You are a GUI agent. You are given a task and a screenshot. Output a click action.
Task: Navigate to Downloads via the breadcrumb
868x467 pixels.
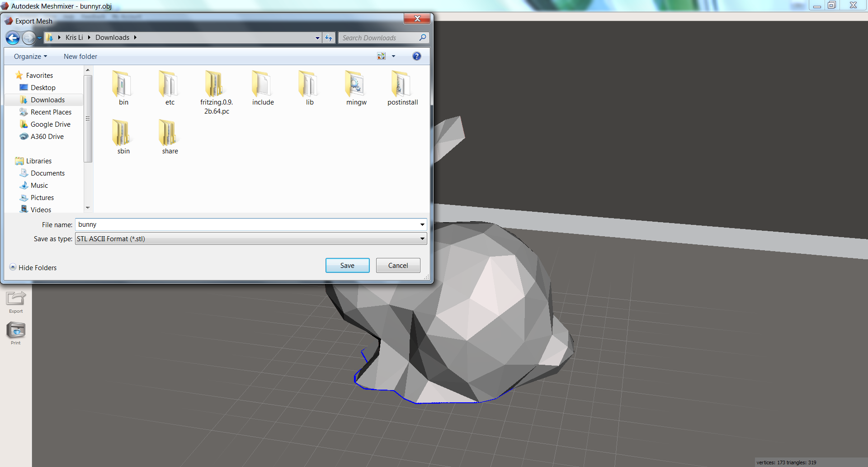112,37
